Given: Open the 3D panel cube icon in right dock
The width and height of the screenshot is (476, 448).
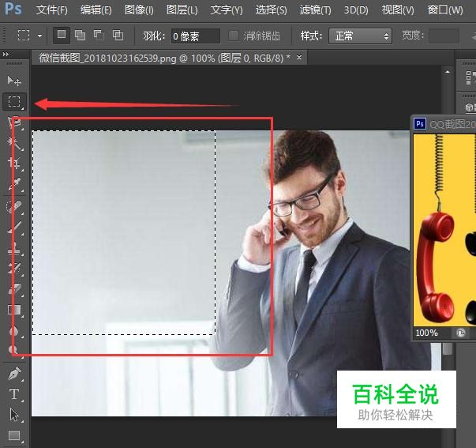Looking at the screenshot, I should [x=470, y=107].
